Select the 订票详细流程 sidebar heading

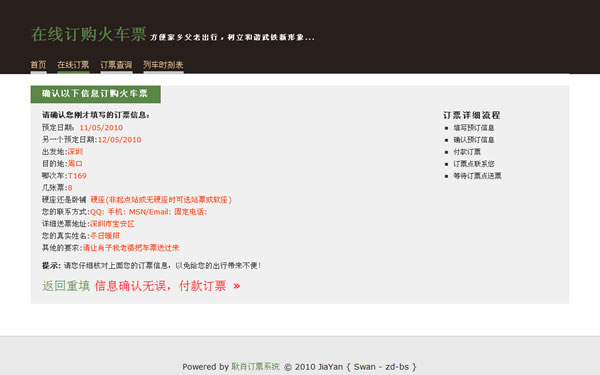[x=472, y=115]
